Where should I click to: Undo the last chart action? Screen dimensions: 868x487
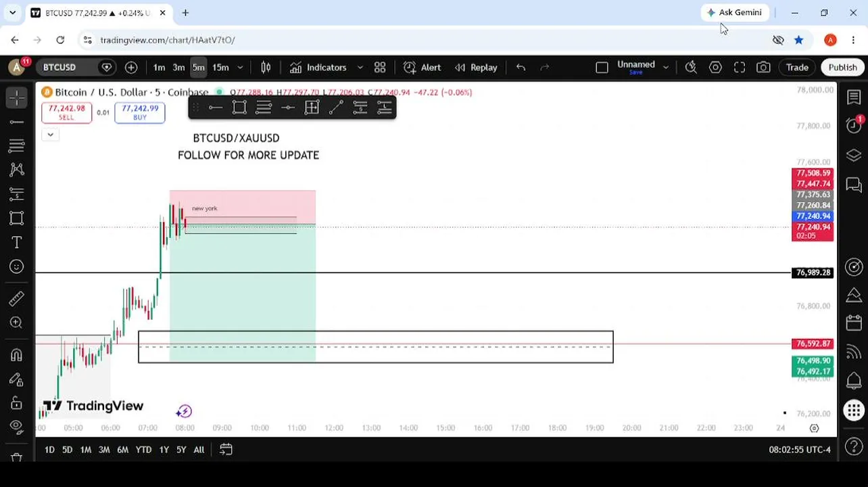521,67
